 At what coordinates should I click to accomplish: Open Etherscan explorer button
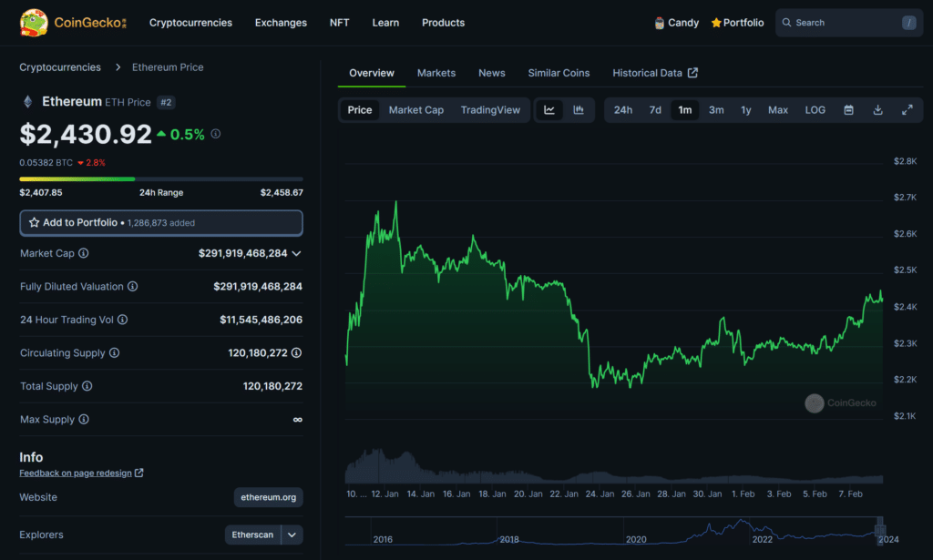[x=252, y=535]
